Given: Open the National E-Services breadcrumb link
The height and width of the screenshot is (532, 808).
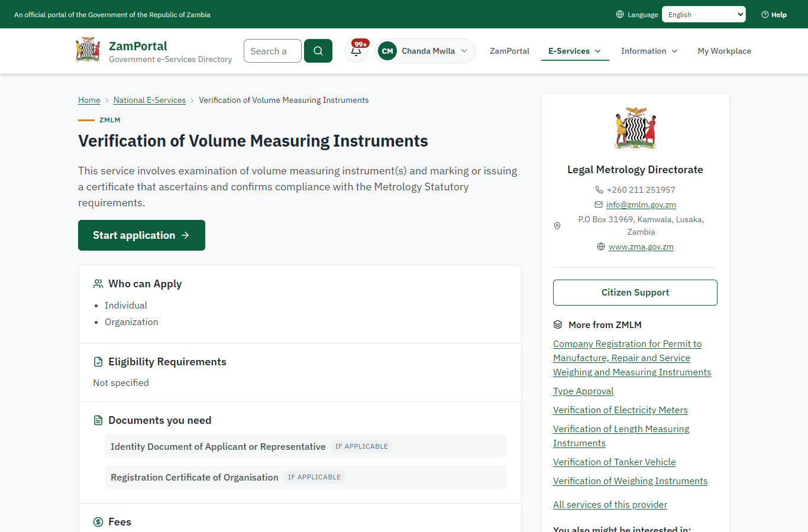Looking at the screenshot, I should point(150,100).
